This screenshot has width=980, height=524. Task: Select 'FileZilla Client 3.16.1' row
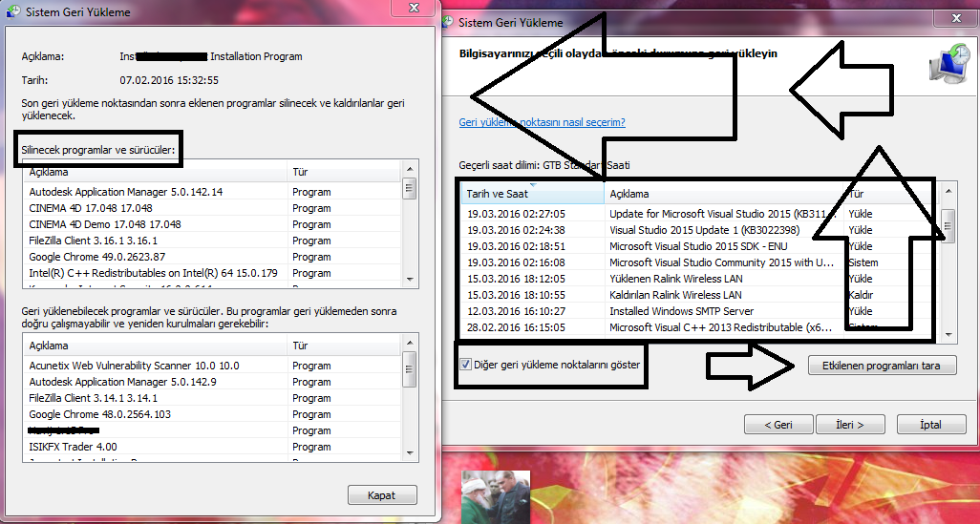212,241
